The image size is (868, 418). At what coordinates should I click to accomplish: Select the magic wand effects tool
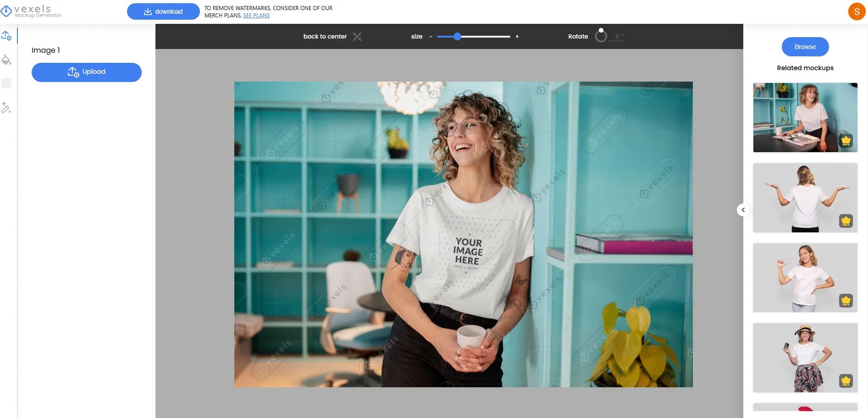6,108
